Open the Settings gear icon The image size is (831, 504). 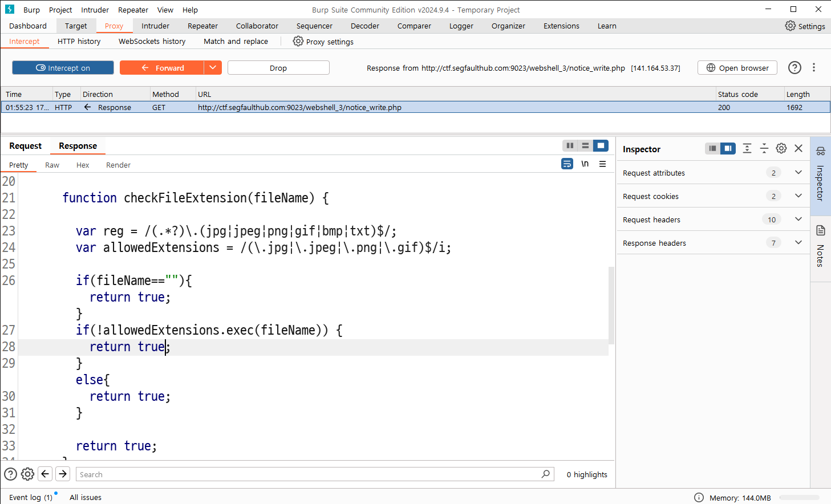pyautogui.click(x=790, y=26)
